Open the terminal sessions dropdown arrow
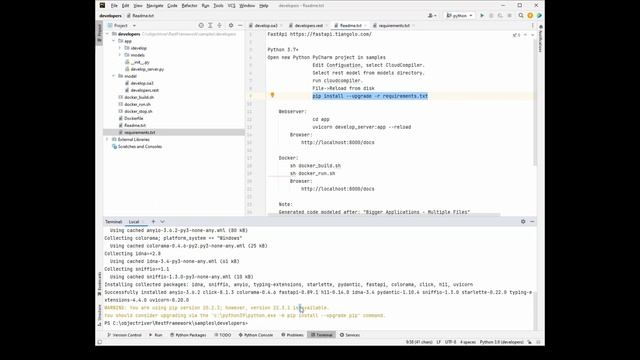The image size is (640, 360). pyautogui.click(x=162, y=222)
